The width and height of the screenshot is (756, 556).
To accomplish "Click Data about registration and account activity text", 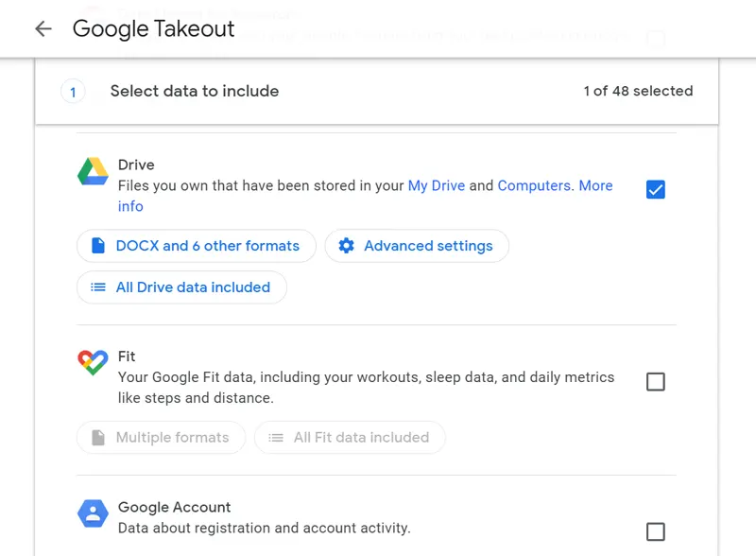I will coord(265,528).
